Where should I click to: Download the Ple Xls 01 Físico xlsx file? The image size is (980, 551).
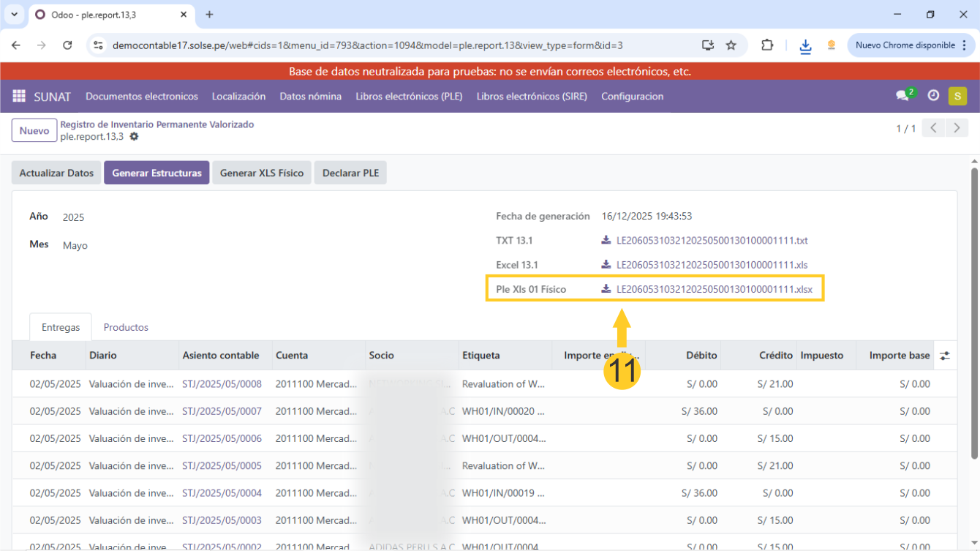714,289
